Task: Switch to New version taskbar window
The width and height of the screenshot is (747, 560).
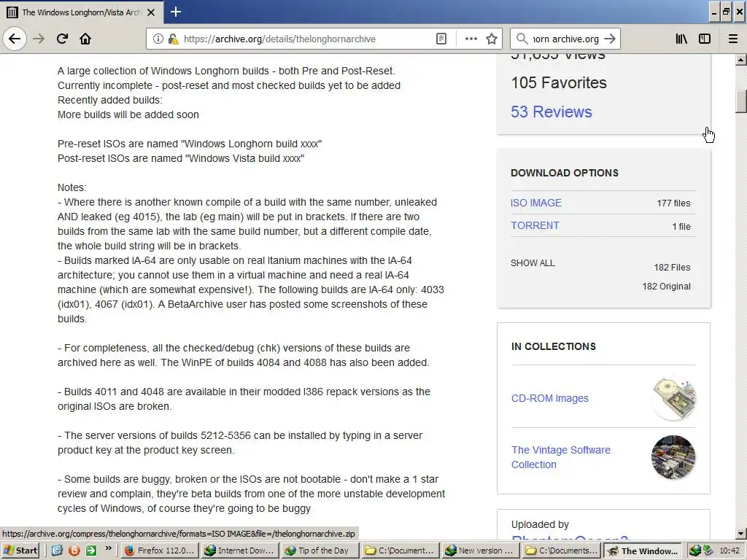Action: click(481, 551)
